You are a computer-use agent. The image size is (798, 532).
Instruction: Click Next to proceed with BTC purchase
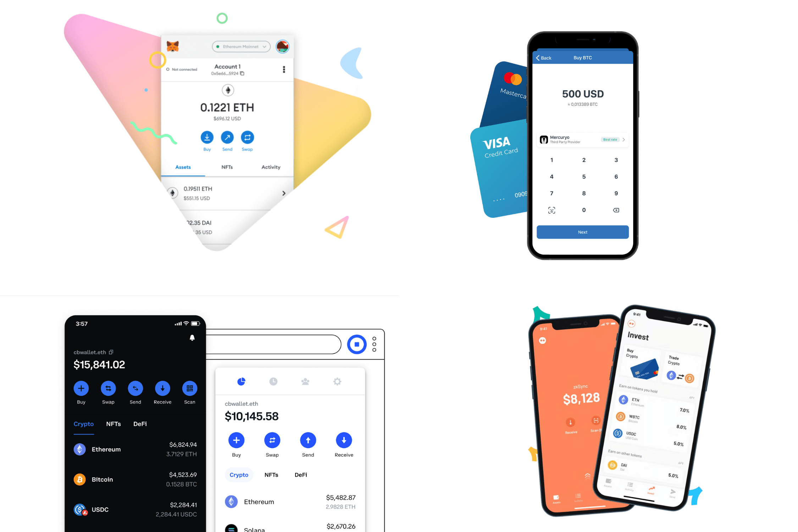pos(582,232)
